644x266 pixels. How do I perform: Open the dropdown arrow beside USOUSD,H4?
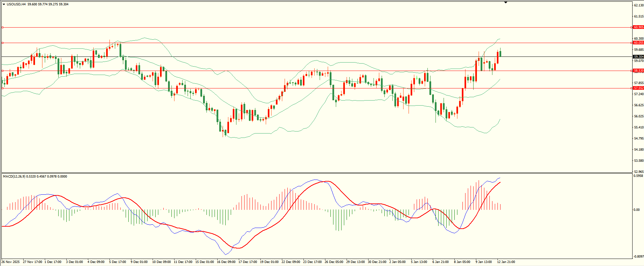[x=4, y=4]
